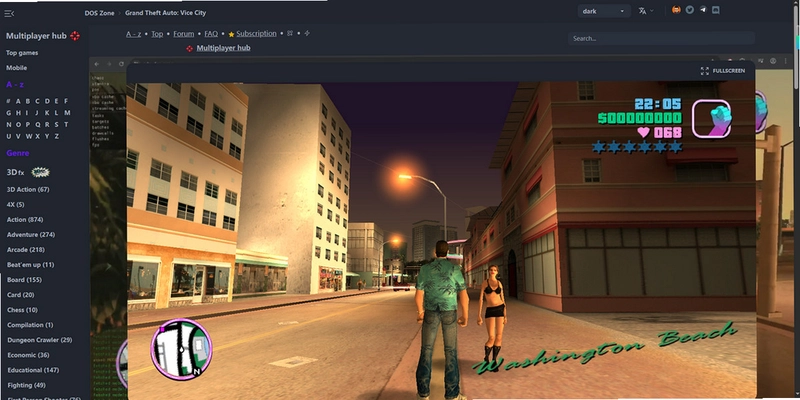Viewport: 800px width, 400px height.
Task: Click letter Z in alphabet index
Action: [57, 136]
